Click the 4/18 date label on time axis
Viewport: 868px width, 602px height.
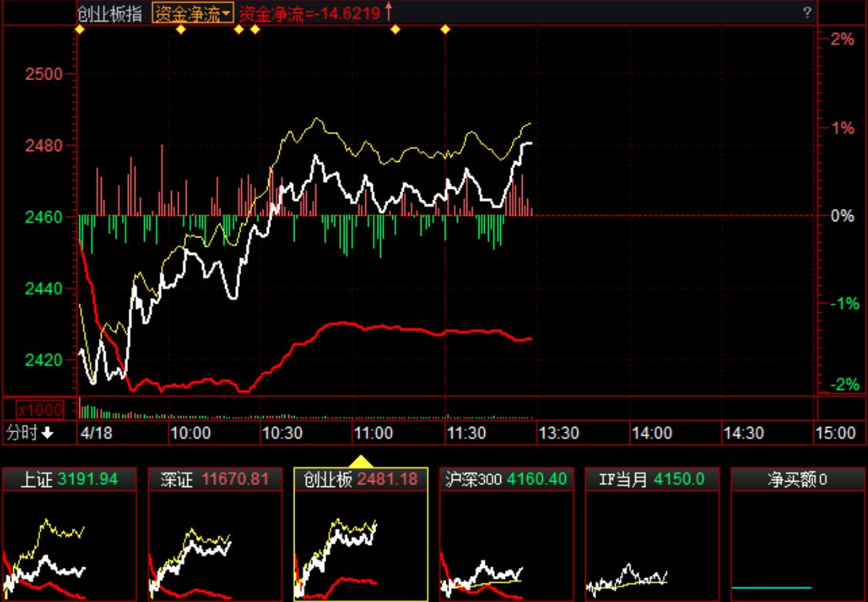[x=96, y=433]
